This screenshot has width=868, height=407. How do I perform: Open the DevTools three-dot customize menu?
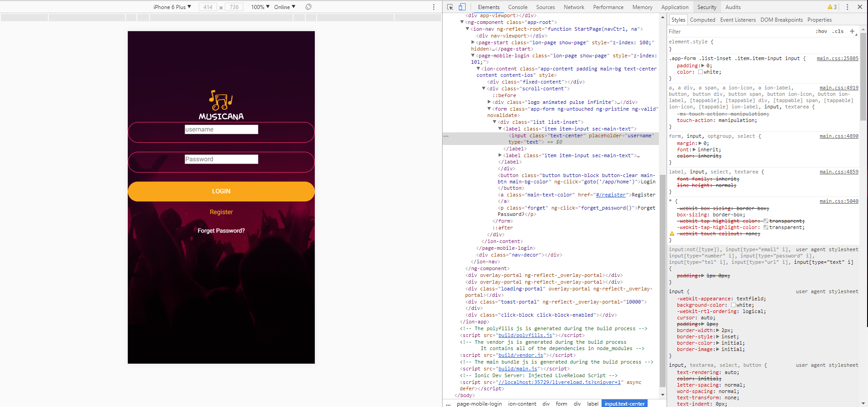pyautogui.click(x=847, y=7)
